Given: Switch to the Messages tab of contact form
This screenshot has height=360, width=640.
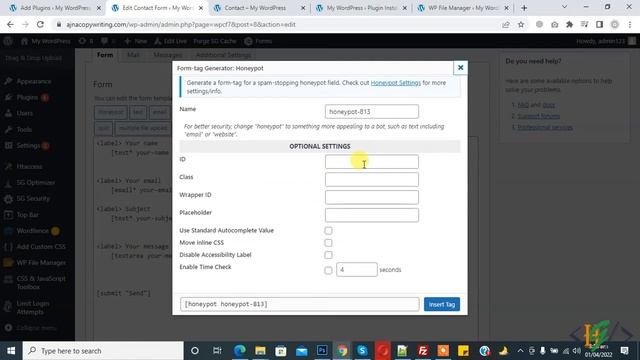Looking at the screenshot, I should click(168, 55).
